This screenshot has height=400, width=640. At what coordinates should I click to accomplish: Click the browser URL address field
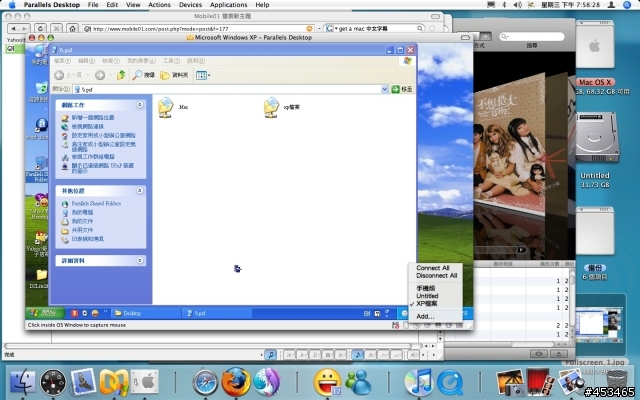coord(198,29)
